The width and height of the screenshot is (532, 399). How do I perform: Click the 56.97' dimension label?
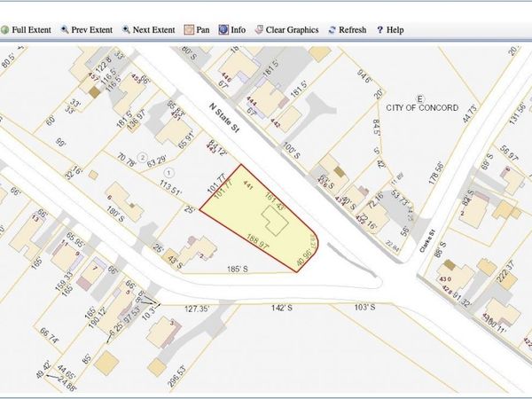tap(509, 153)
